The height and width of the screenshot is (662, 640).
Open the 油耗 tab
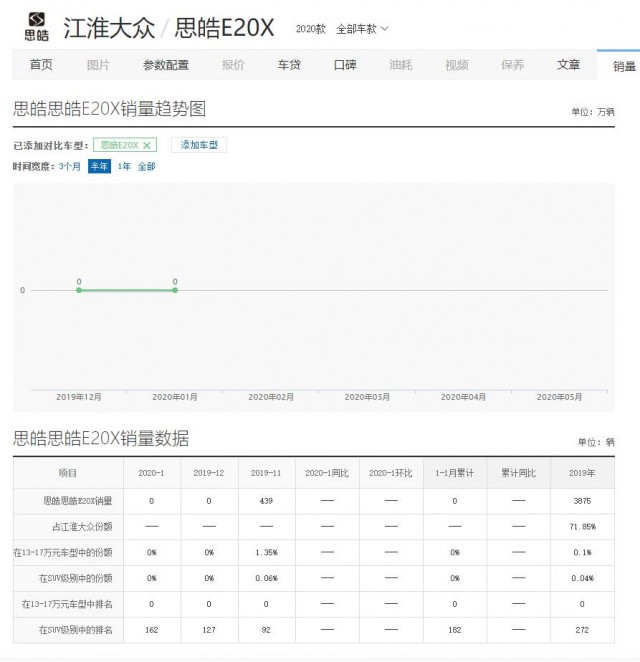point(401,65)
